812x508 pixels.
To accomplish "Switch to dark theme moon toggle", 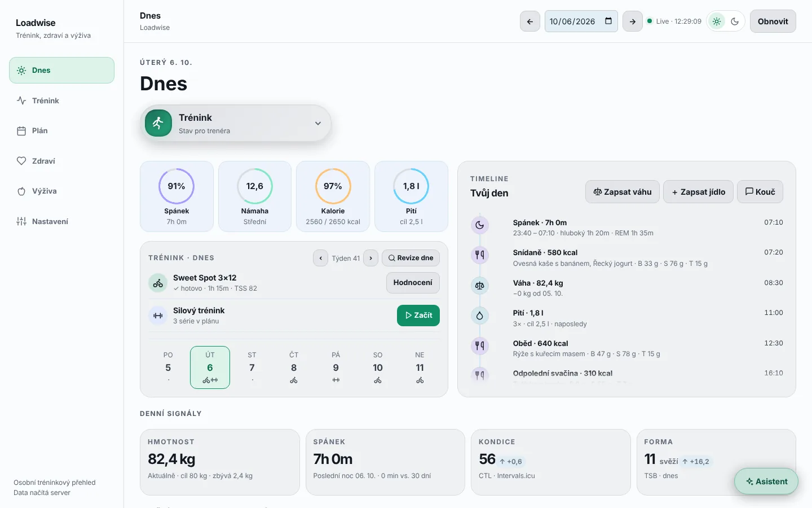I will pyautogui.click(x=735, y=21).
